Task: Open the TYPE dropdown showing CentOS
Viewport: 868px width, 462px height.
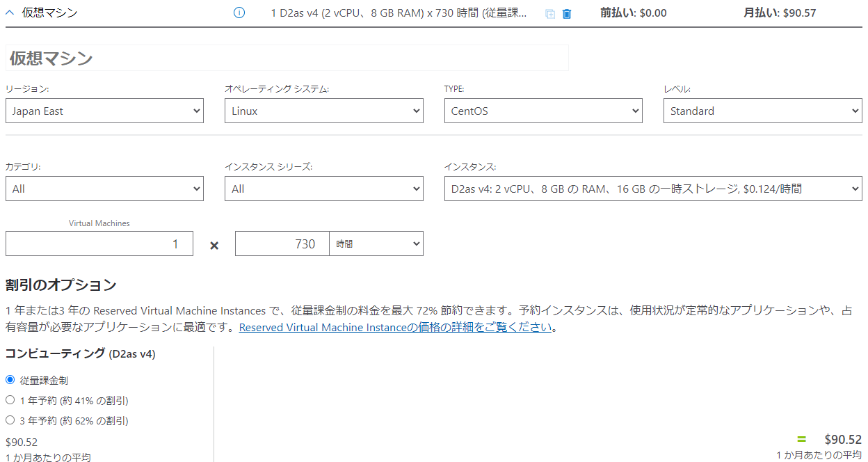Action: tap(543, 110)
